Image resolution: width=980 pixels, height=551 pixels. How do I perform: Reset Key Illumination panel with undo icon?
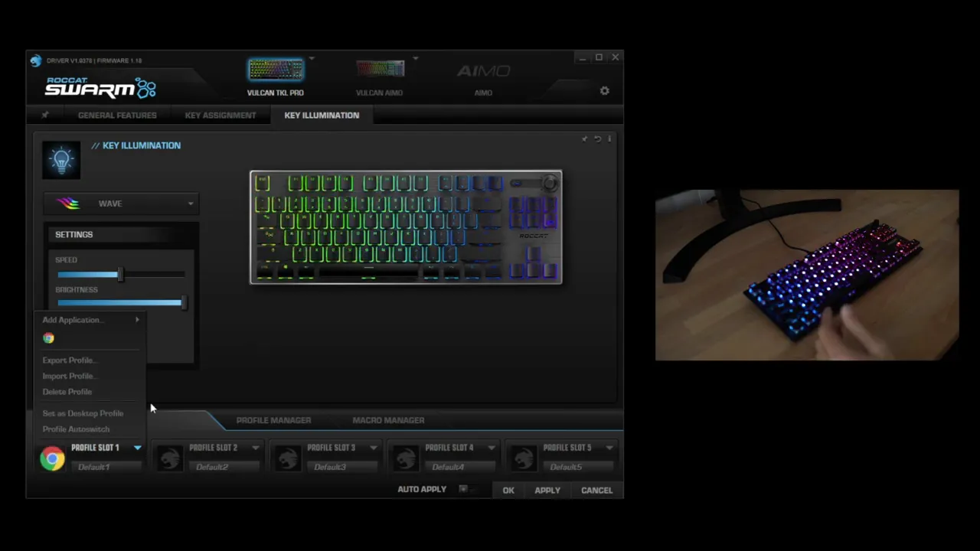click(x=598, y=139)
